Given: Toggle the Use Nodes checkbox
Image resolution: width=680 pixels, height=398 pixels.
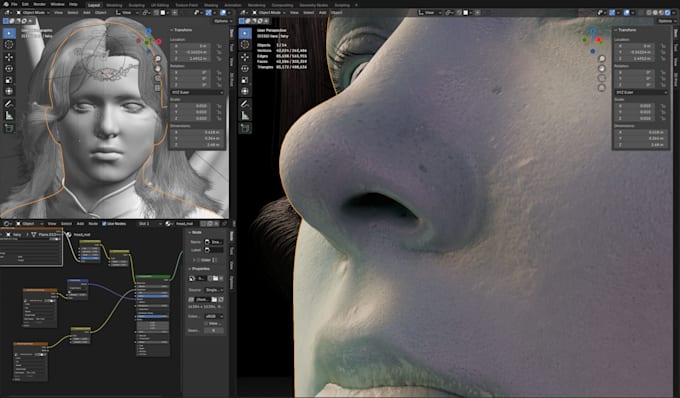Looking at the screenshot, I should (x=104, y=224).
